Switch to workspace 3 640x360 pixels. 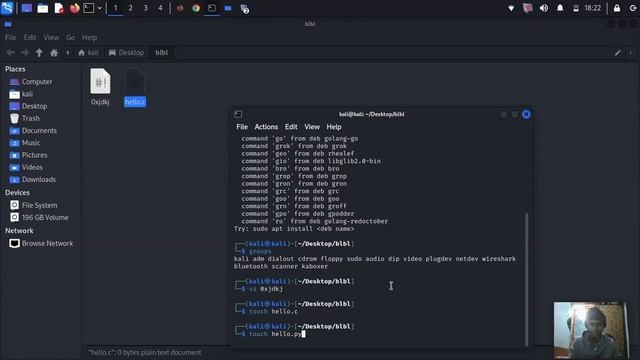tap(146, 8)
